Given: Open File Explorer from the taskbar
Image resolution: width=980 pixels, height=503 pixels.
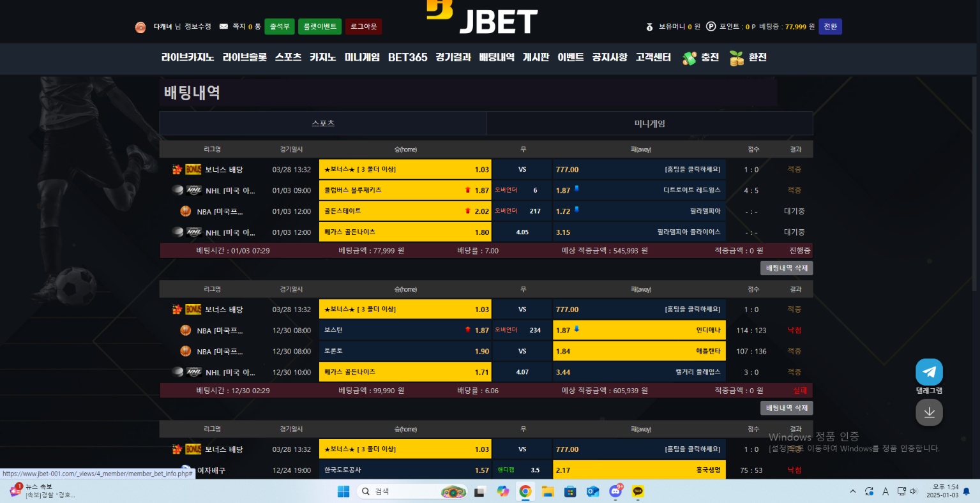Looking at the screenshot, I should coord(548,491).
